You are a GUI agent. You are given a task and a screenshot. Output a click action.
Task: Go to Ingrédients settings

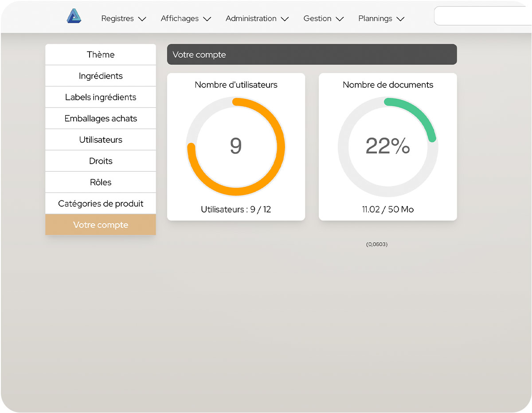(101, 76)
